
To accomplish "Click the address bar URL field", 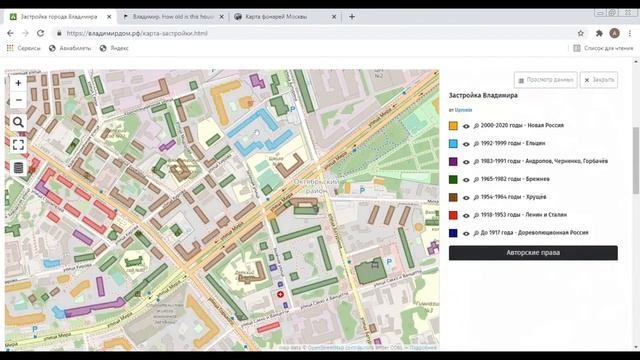I will [x=314, y=33].
